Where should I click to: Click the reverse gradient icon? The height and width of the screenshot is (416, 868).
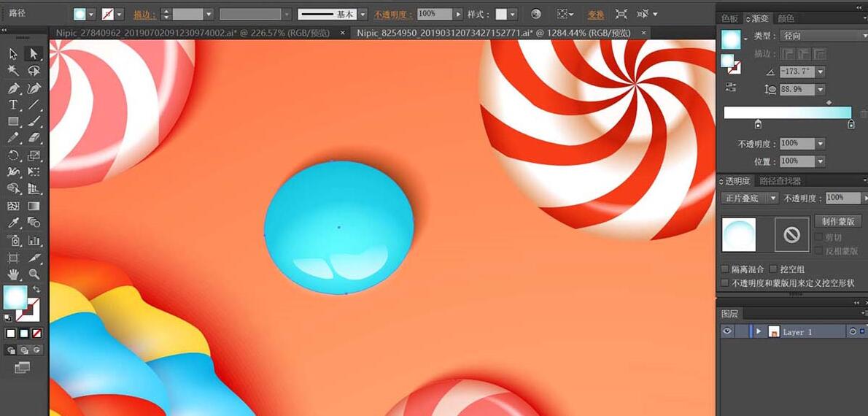tap(731, 87)
